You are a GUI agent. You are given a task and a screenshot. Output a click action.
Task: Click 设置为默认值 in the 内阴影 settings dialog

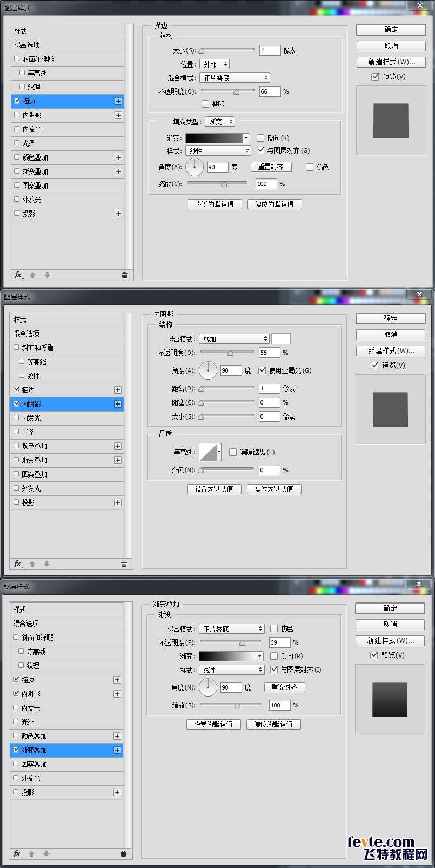(x=214, y=489)
